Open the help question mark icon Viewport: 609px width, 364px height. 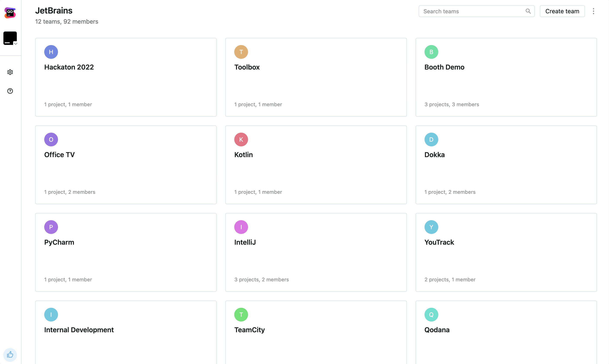click(10, 91)
